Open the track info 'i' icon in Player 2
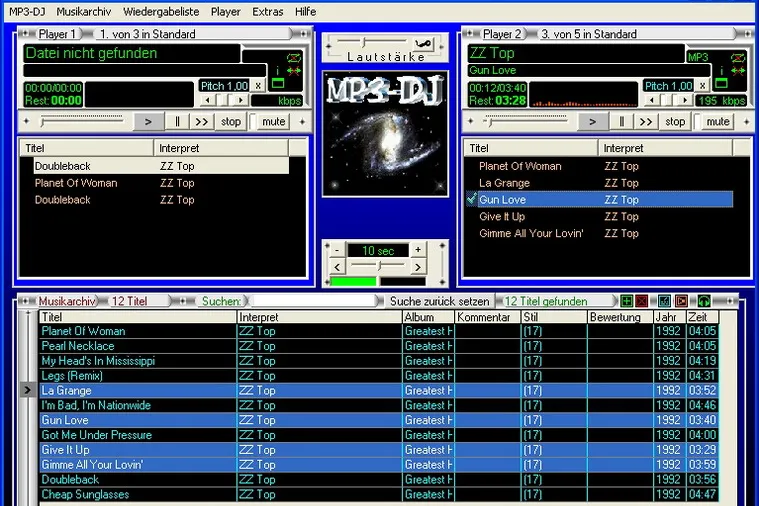759x506 pixels. 721,71
